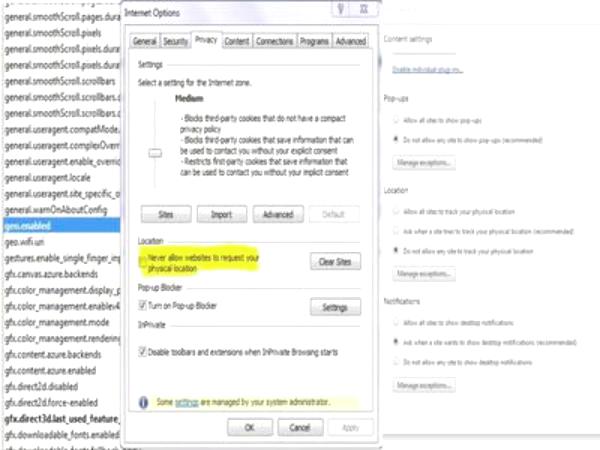Select Ask when a site wants to show notifications
This screenshot has width=600, height=450.
396,342
